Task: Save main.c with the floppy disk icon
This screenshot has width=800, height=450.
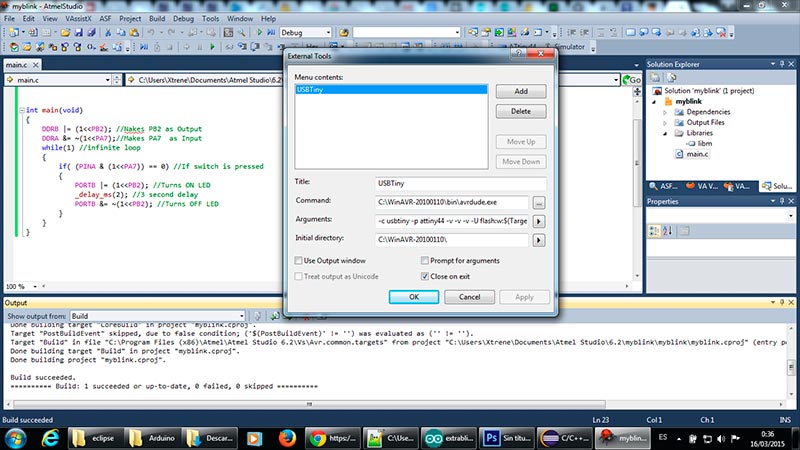Action: click(79, 32)
